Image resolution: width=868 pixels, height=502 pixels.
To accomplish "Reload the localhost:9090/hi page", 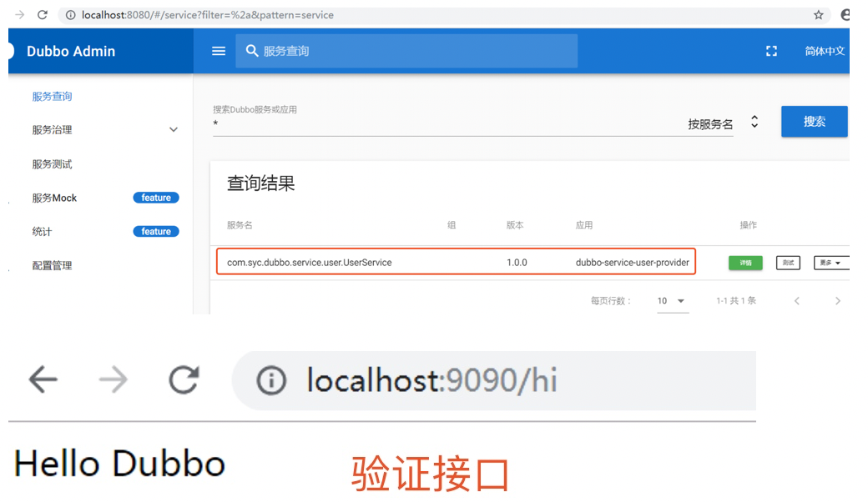I will [184, 379].
